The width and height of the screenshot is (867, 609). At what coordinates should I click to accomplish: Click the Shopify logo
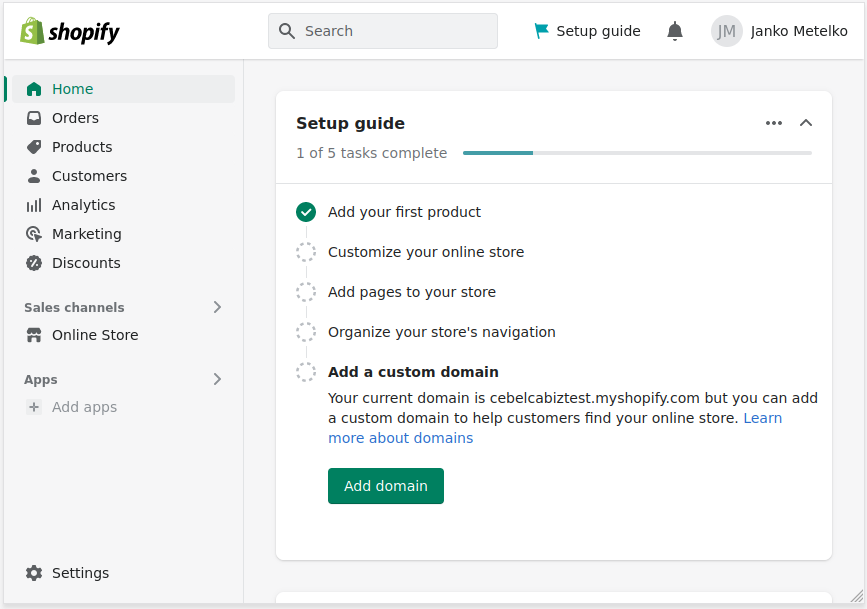click(70, 31)
